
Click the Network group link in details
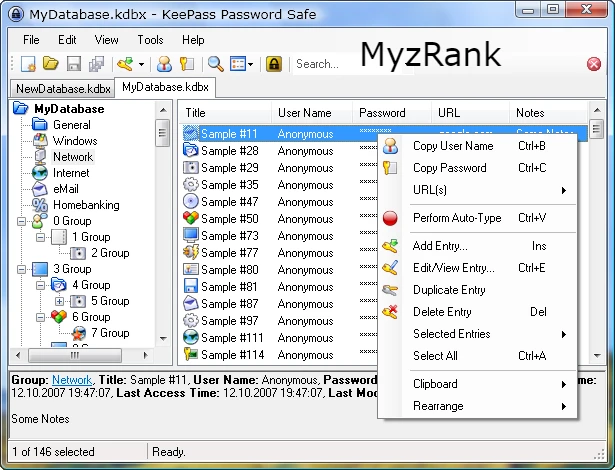(x=72, y=380)
